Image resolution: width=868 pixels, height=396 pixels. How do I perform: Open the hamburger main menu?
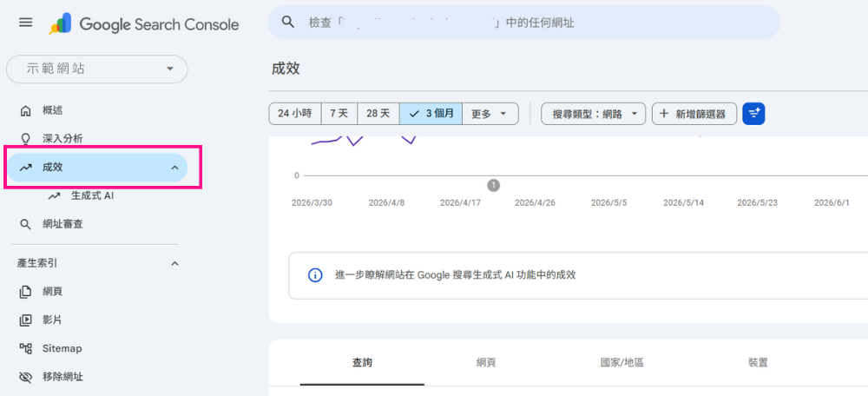25,23
